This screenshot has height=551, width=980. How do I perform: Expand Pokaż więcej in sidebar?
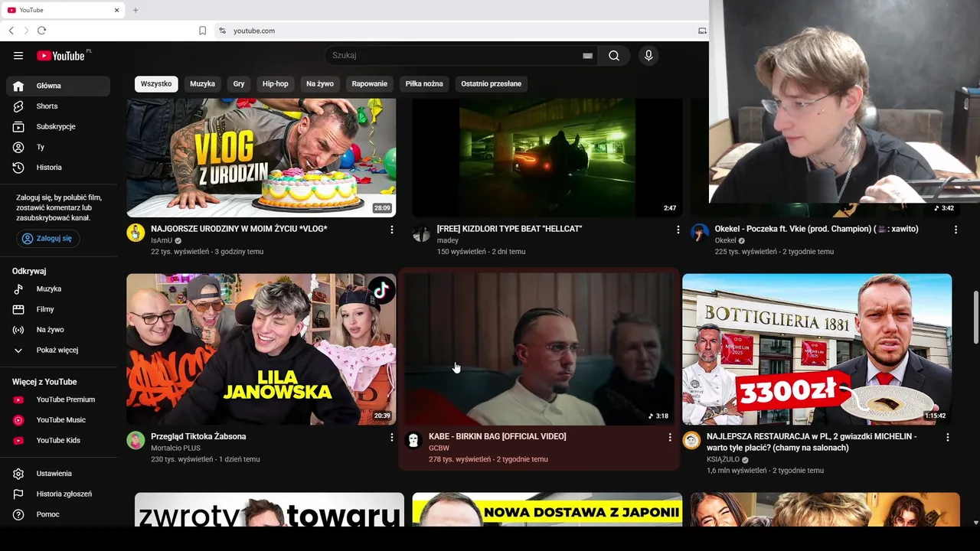coord(58,350)
